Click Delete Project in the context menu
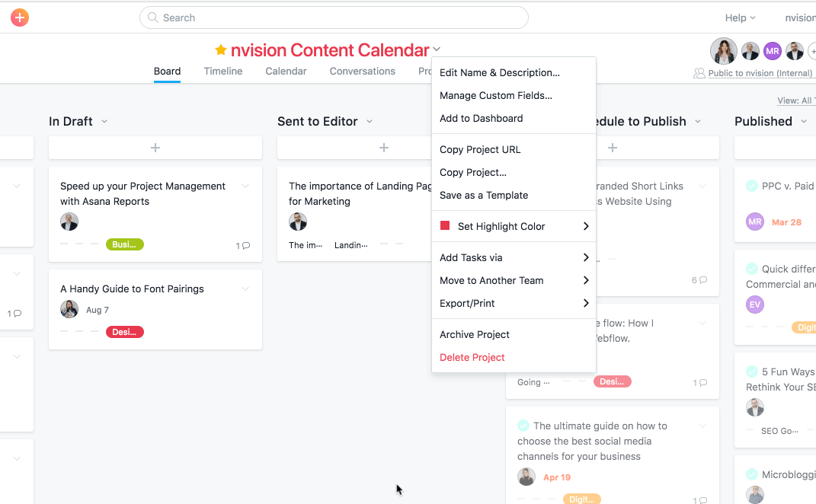This screenshot has width=816, height=504. tap(474, 356)
